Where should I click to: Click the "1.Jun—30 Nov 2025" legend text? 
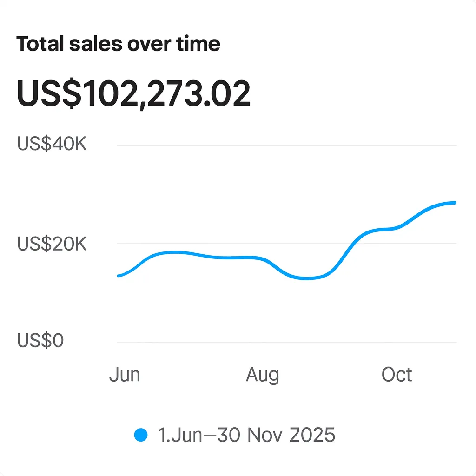coord(246,435)
